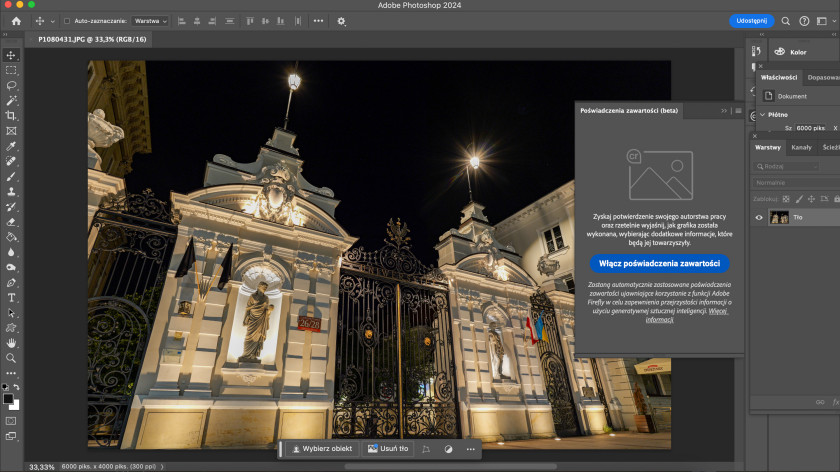Click Włącz poświadczenia zawartości button
Screen dimensions: 840x472
click(x=659, y=264)
